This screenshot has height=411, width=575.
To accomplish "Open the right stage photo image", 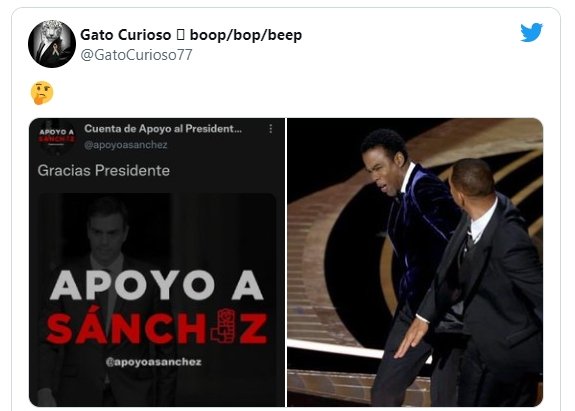I will pyautogui.click(x=415, y=262).
